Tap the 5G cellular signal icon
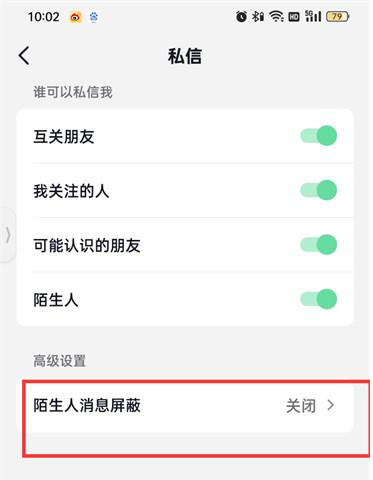373x480 pixels. click(313, 16)
